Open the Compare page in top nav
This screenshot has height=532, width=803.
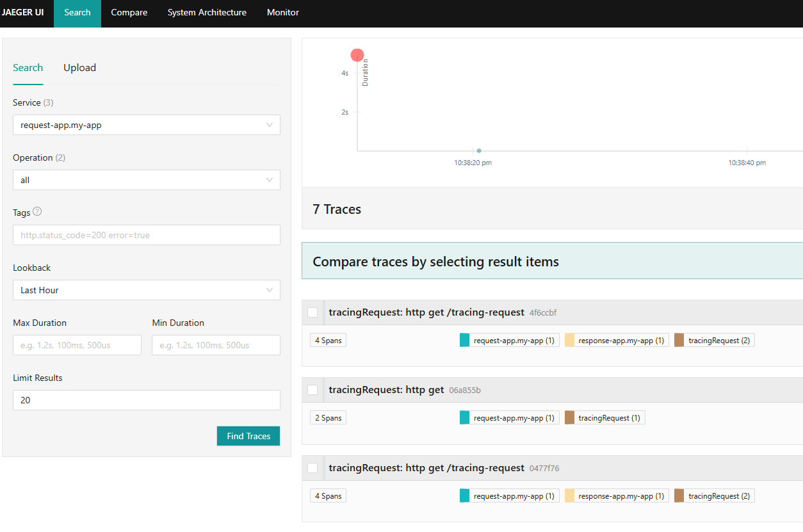[129, 13]
